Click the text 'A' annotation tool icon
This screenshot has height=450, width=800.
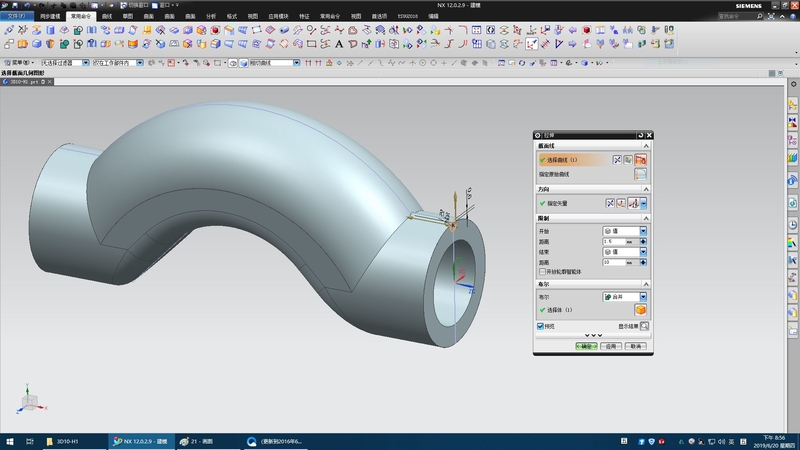339,43
